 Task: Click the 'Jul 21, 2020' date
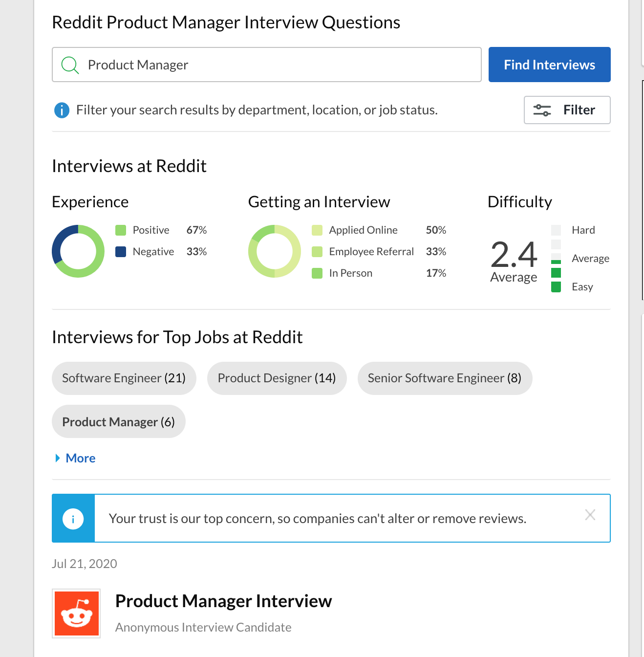point(85,564)
